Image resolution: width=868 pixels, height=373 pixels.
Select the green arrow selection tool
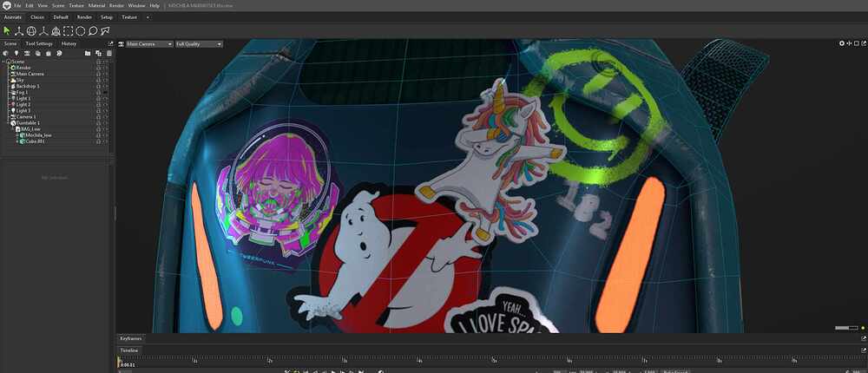(7, 31)
